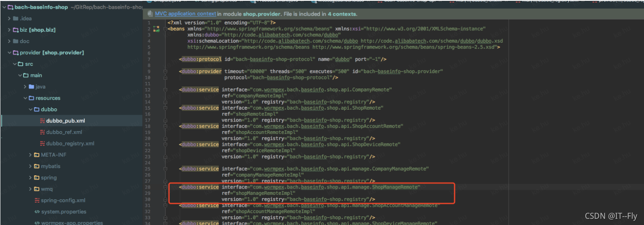Click the bold 4 contexts text
This screenshot has width=644, height=225.
click(342, 14)
